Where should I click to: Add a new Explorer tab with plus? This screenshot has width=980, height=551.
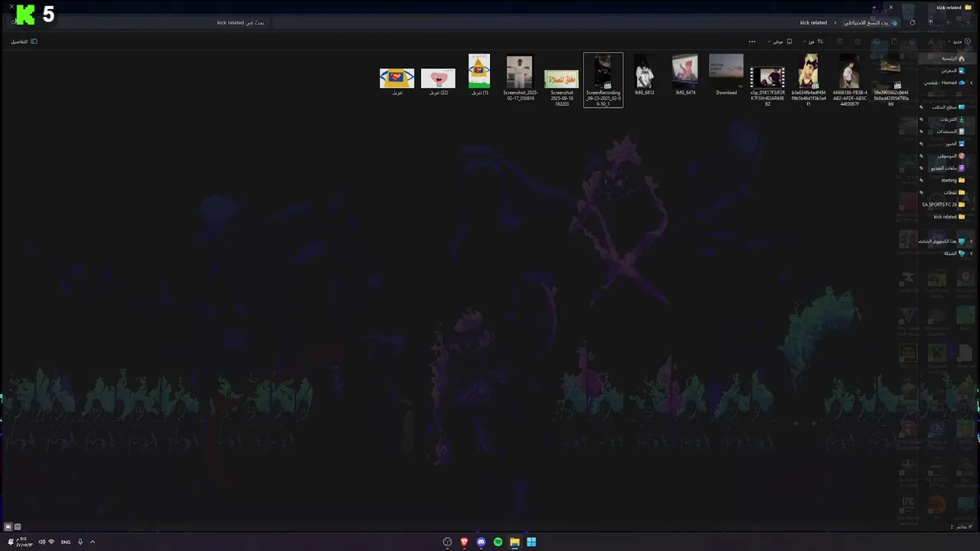click(874, 8)
